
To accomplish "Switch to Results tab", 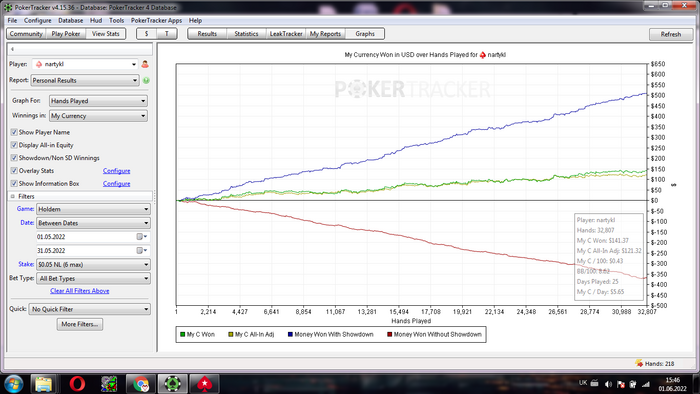I will pyautogui.click(x=207, y=34).
